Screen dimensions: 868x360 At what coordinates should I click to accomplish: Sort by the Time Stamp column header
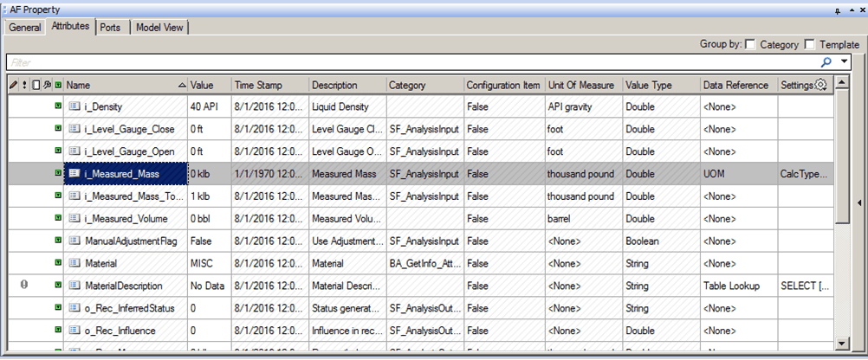(x=270, y=85)
